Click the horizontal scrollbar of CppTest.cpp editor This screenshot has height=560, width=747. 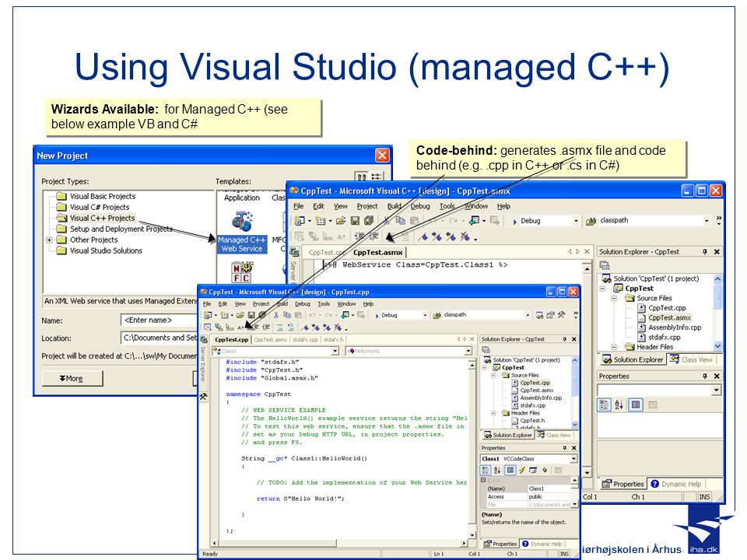[338, 543]
